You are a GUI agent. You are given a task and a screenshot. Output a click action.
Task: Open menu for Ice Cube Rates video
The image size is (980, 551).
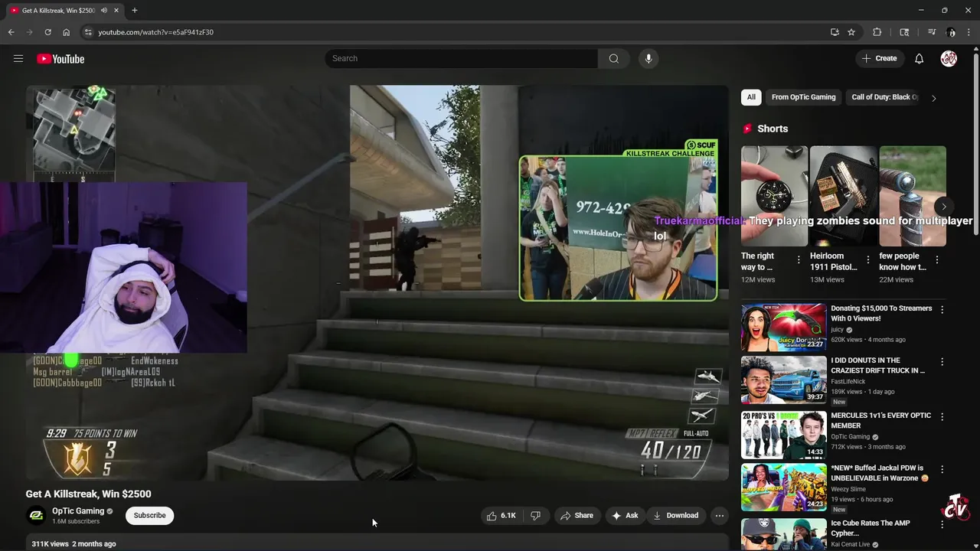pyautogui.click(x=942, y=524)
